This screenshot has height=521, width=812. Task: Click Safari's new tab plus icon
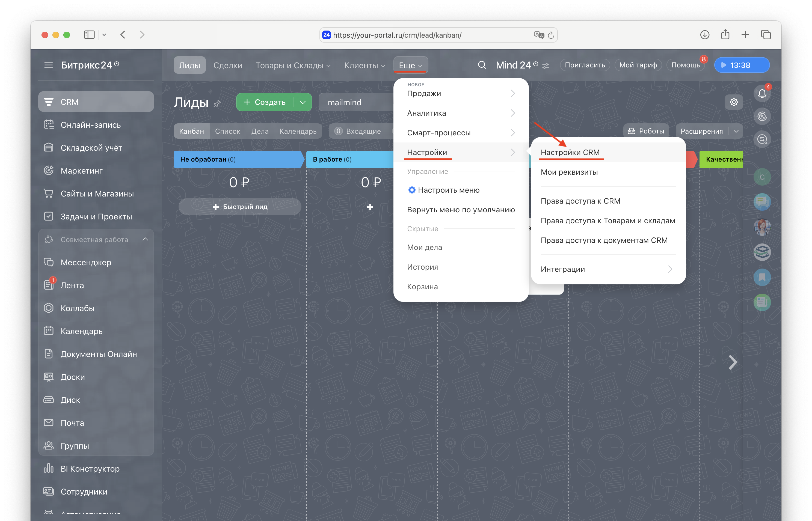[x=745, y=35]
